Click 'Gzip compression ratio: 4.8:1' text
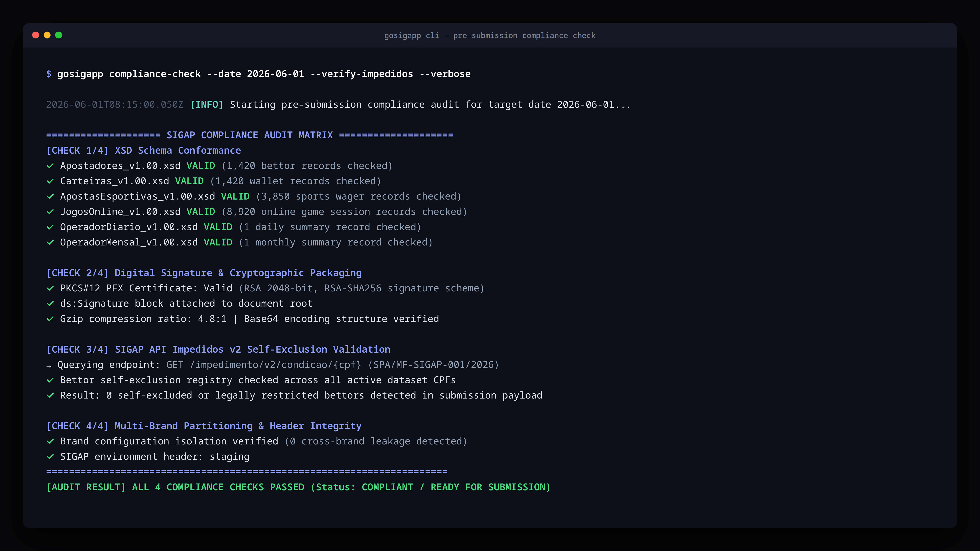The width and height of the screenshot is (980, 551). tap(143, 319)
